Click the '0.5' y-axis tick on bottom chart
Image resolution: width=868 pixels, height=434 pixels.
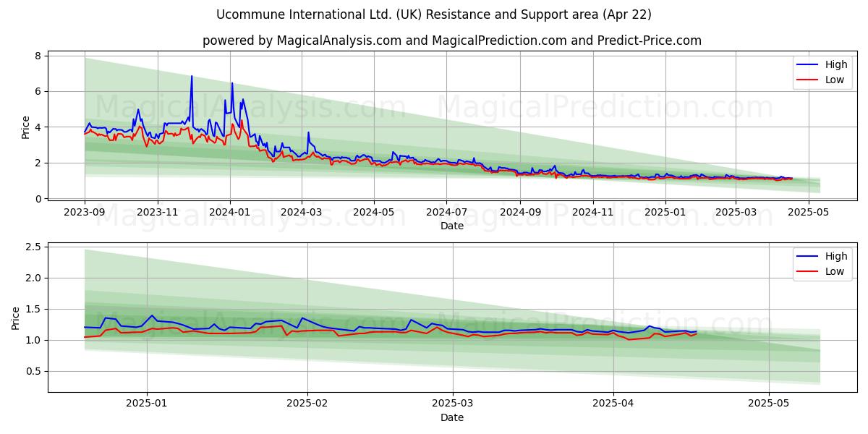point(35,372)
